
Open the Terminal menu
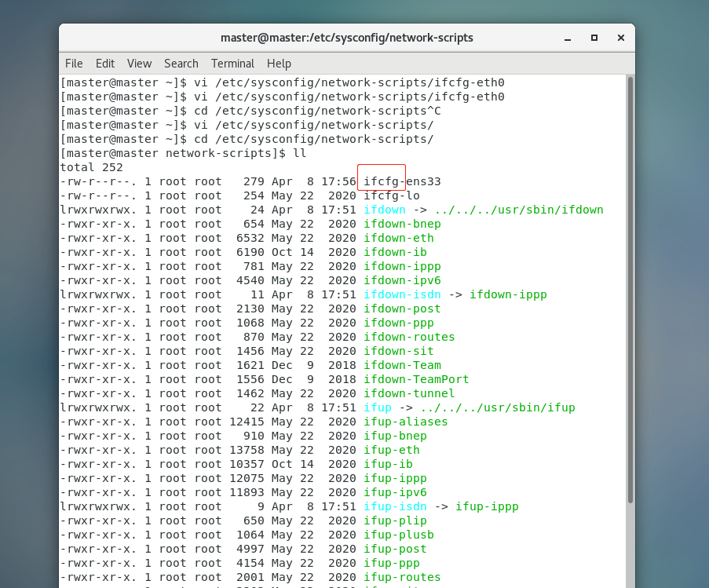[x=232, y=64]
